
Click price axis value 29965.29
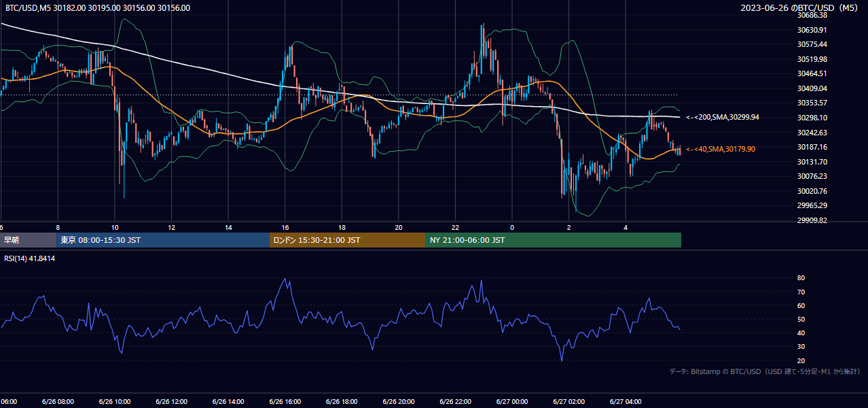(x=812, y=205)
